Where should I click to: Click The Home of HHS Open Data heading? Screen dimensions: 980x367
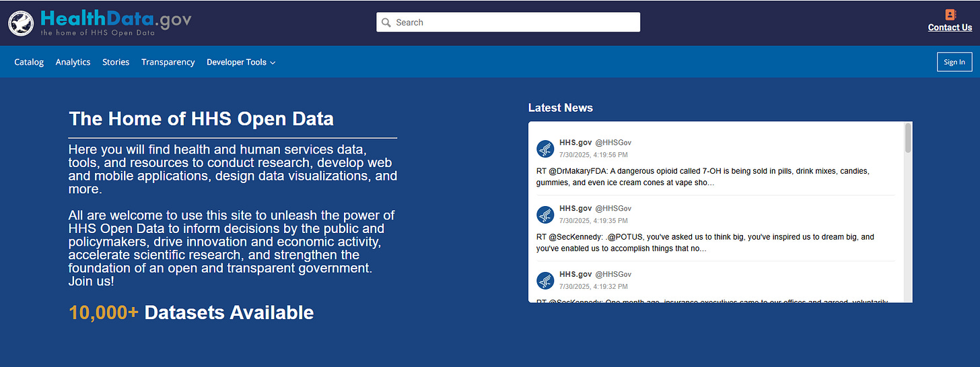201,119
